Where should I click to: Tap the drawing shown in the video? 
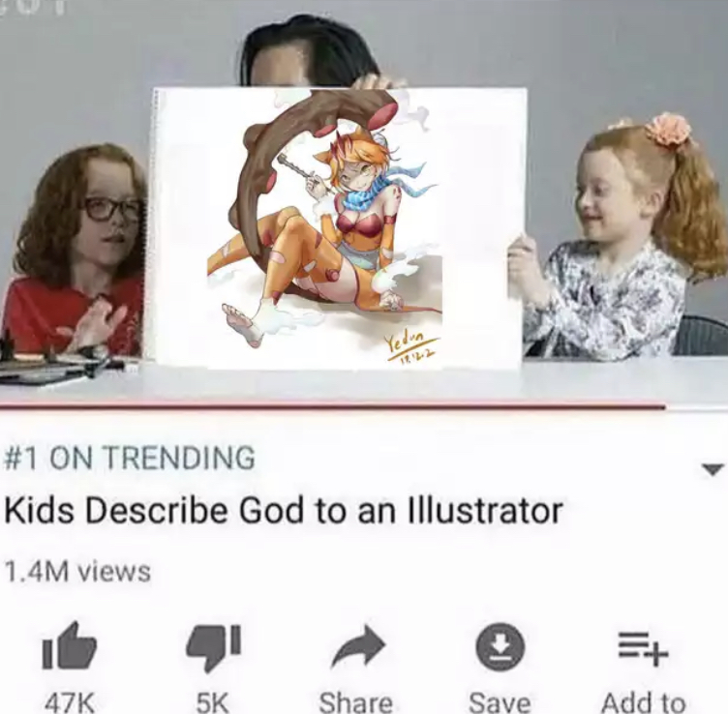pos(339,228)
